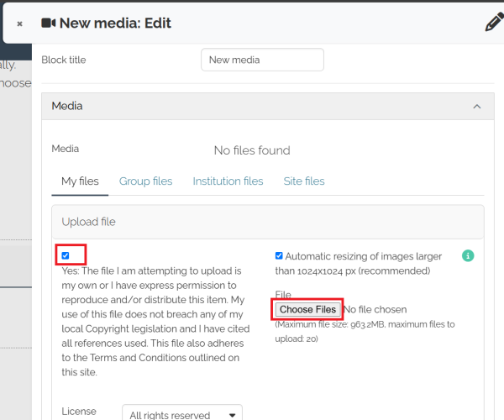The height and width of the screenshot is (420, 504).
Task: Click the copyright agreement statement text
Action: 155,322
